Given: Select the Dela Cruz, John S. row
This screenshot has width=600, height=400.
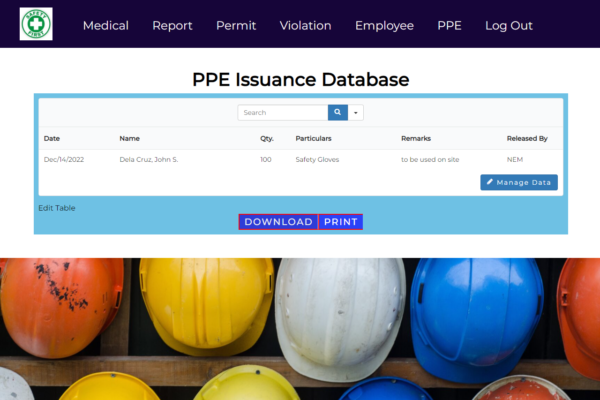Looking at the screenshot, I should click(148, 160).
